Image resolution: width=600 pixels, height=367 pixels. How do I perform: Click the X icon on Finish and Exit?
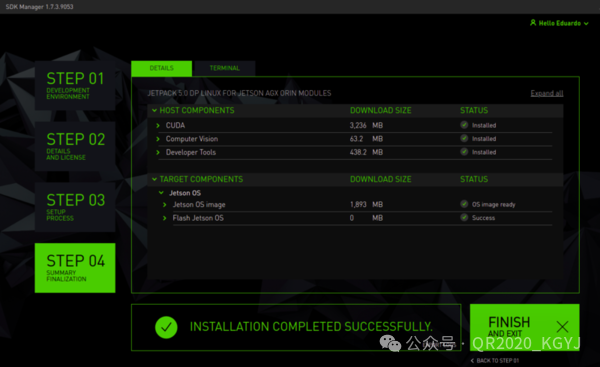tap(562, 327)
